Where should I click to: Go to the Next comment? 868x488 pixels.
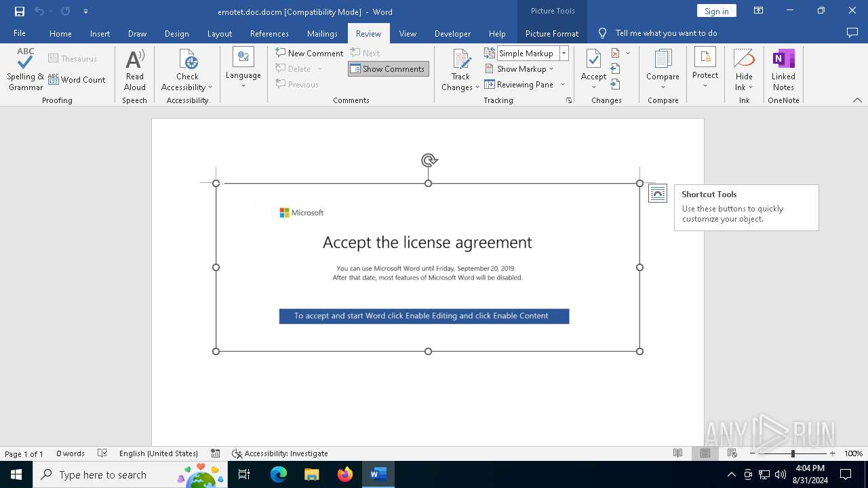pyautogui.click(x=365, y=53)
